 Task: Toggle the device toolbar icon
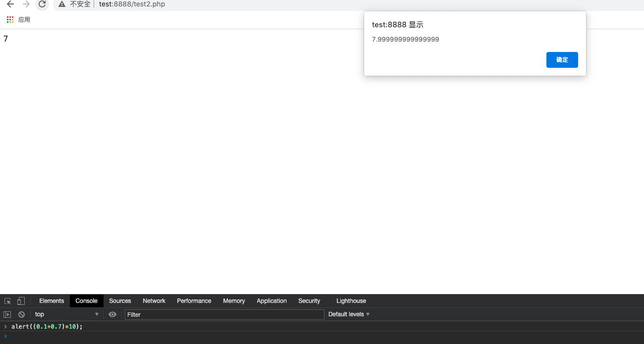point(21,301)
